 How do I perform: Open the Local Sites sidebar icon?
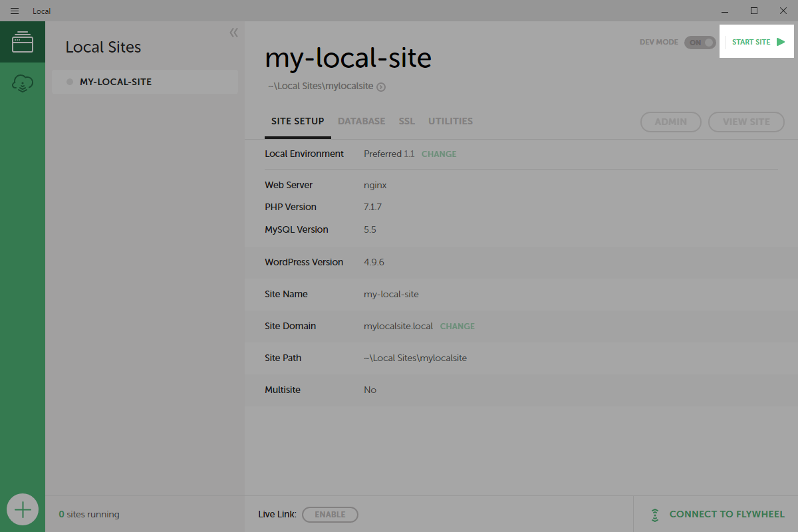click(x=23, y=42)
